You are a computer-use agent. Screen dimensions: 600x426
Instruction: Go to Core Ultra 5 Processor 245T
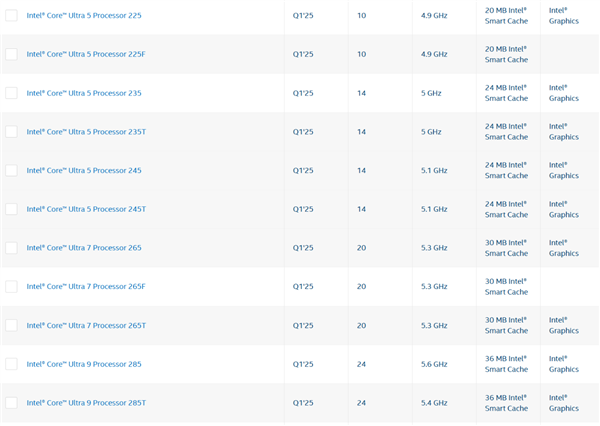point(86,209)
